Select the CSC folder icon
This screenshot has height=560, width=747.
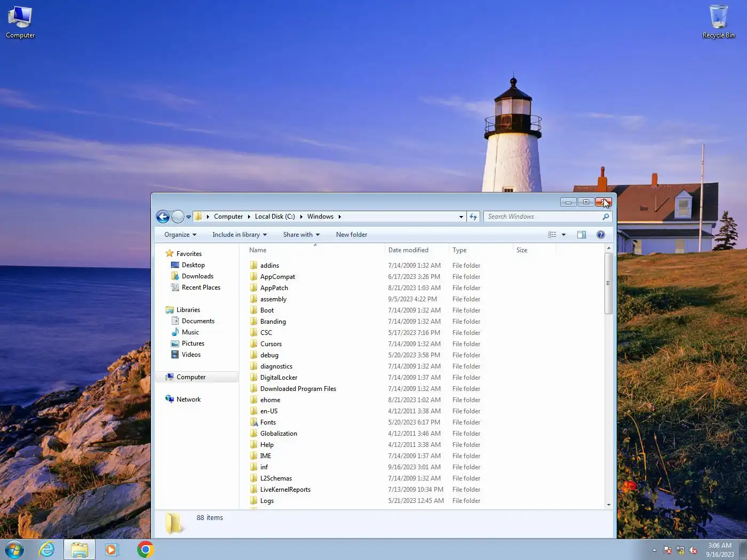[253, 332]
